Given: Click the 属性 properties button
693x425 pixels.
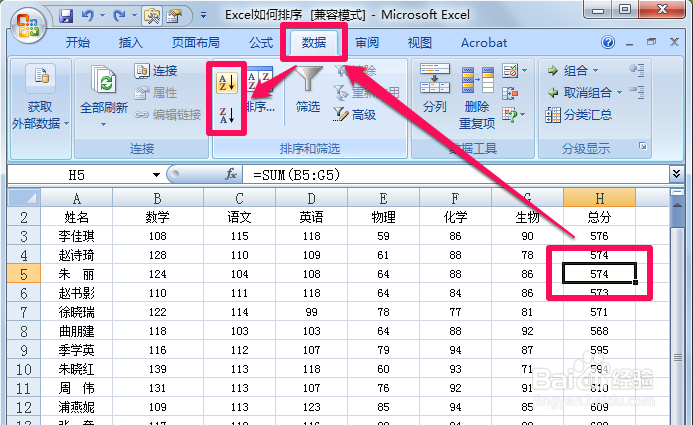Looking at the screenshot, I should tap(156, 93).
